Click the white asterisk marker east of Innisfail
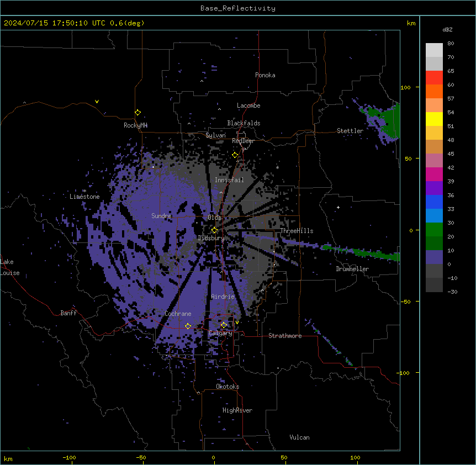This screenshot has width=476, height=465. coord(277,167)
